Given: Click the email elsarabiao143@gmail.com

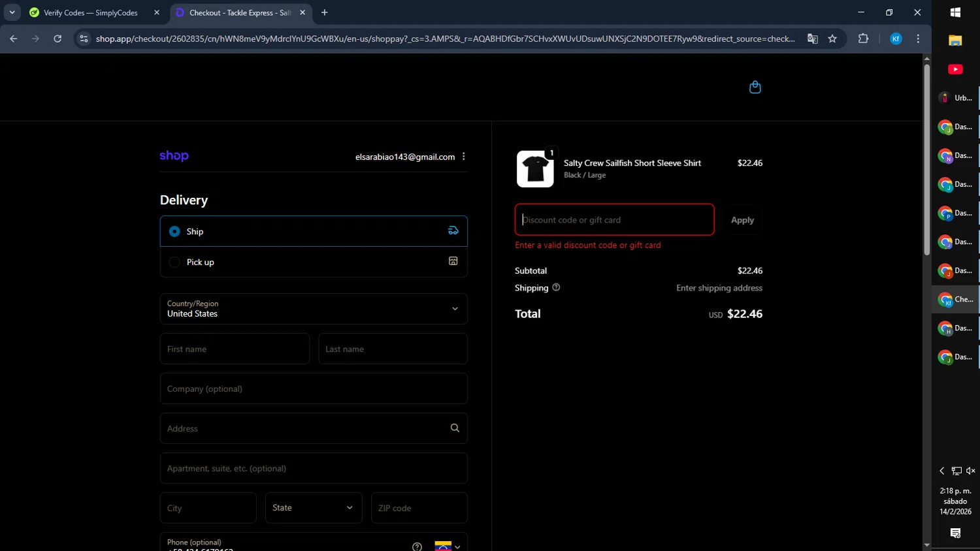Looking at the screenshot, I should 405,157.
